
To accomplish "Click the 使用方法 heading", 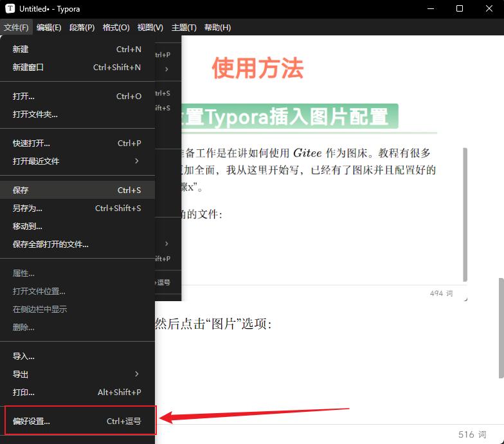I will tap(257, 68).
